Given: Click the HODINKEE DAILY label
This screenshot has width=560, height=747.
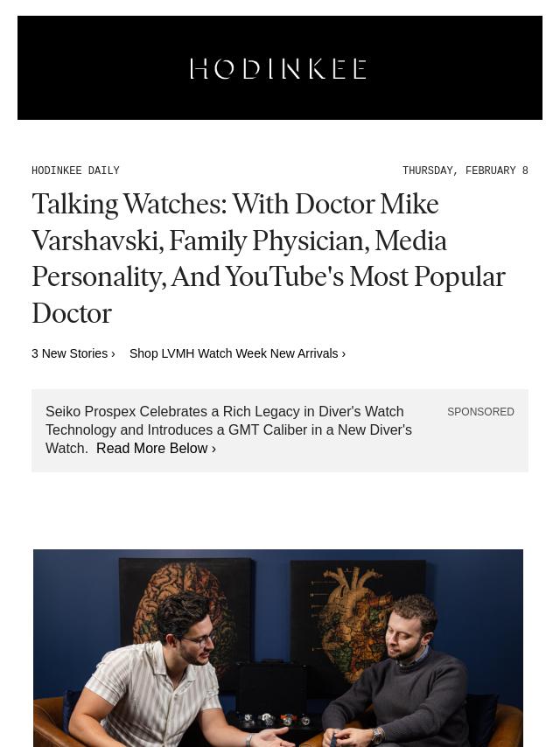Looking at the screenshot, I should [x=75, y=171].
